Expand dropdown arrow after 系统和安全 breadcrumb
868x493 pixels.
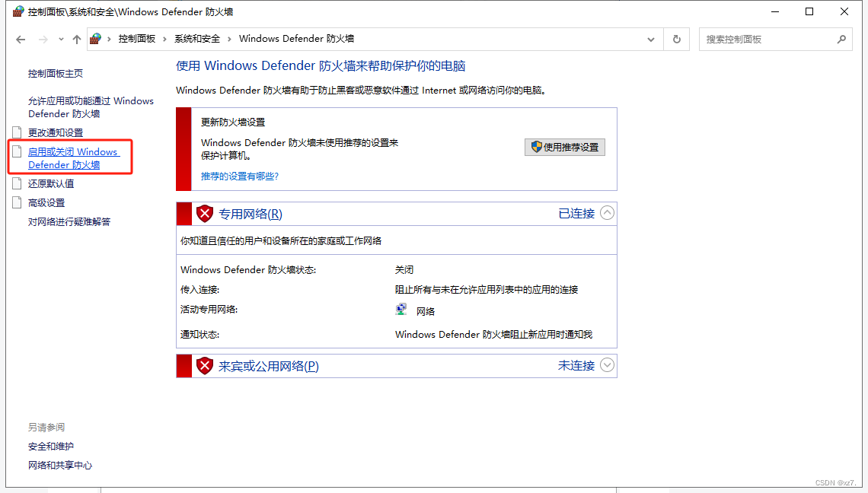[x=229, y=39]
